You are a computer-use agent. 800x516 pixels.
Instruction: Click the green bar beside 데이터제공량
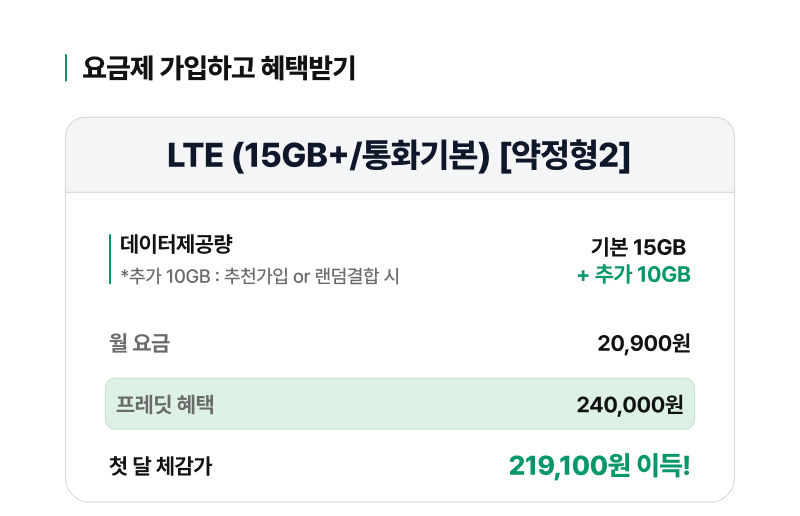click(110, 259)
